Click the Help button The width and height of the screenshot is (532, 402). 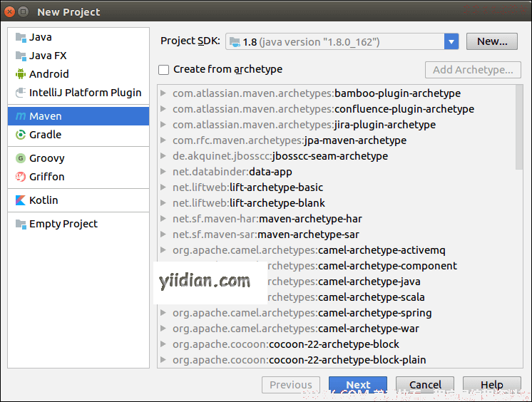[492, 385]
